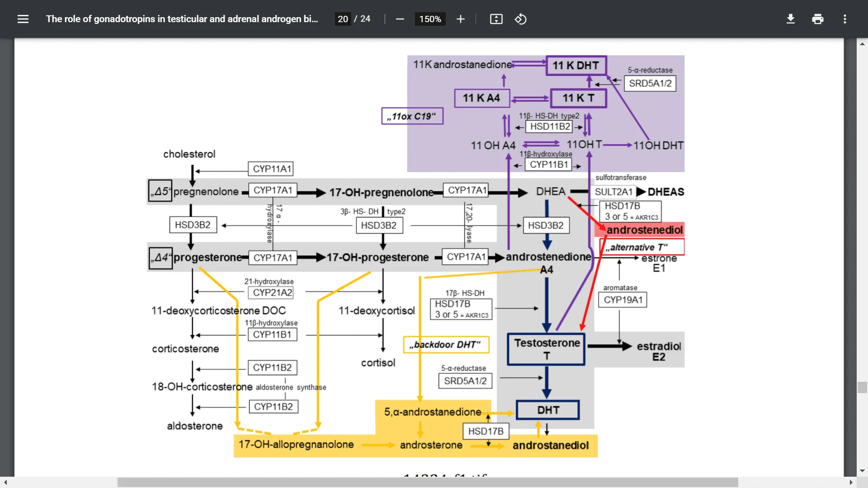Click the horizontal scrollbar left arrow

click(x=5, y=482)
